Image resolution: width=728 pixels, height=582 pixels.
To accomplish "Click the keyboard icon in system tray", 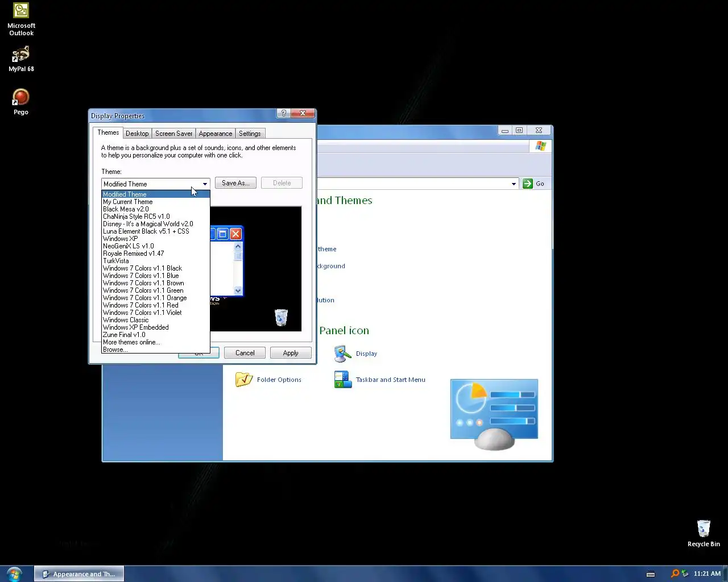I will click(651, 574).
